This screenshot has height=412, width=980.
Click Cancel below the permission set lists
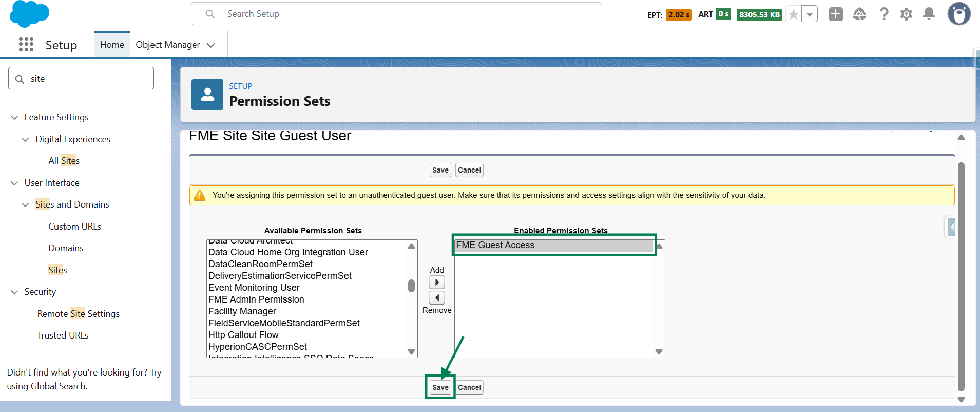click(x=469, y=387)
